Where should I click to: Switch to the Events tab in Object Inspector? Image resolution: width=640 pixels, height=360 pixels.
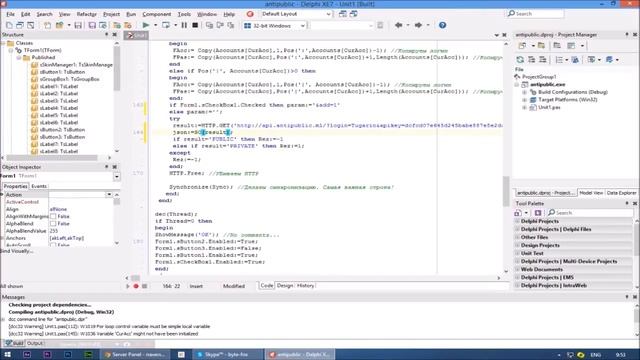(x=39, y=186)
